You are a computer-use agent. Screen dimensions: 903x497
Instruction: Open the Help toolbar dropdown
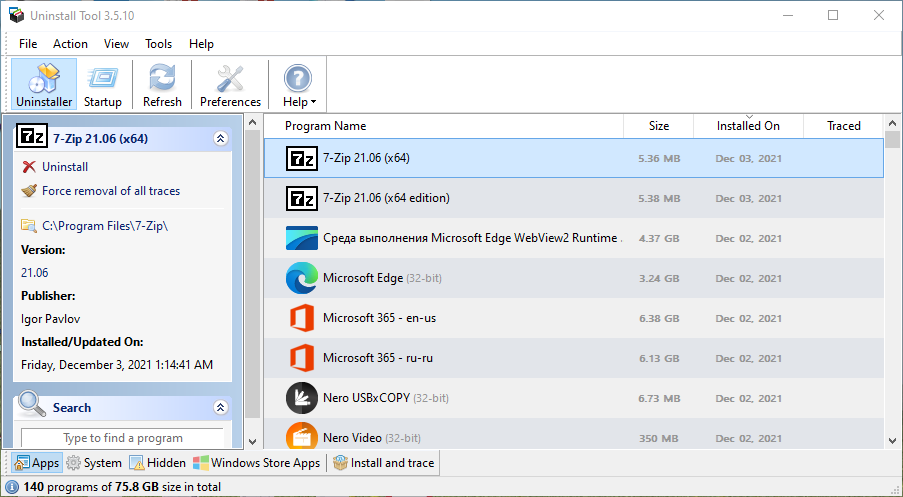299,84
